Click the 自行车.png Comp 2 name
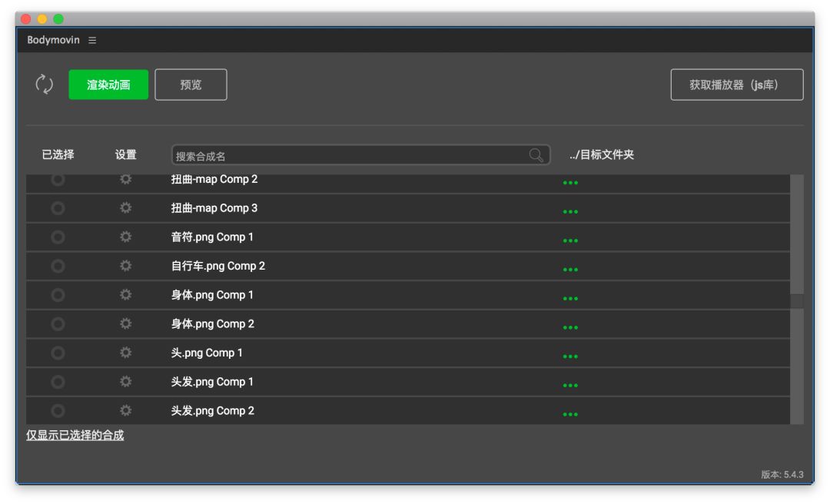Viewport: 830px width, 504px height. pyautogui.click(x=218, y=267)
